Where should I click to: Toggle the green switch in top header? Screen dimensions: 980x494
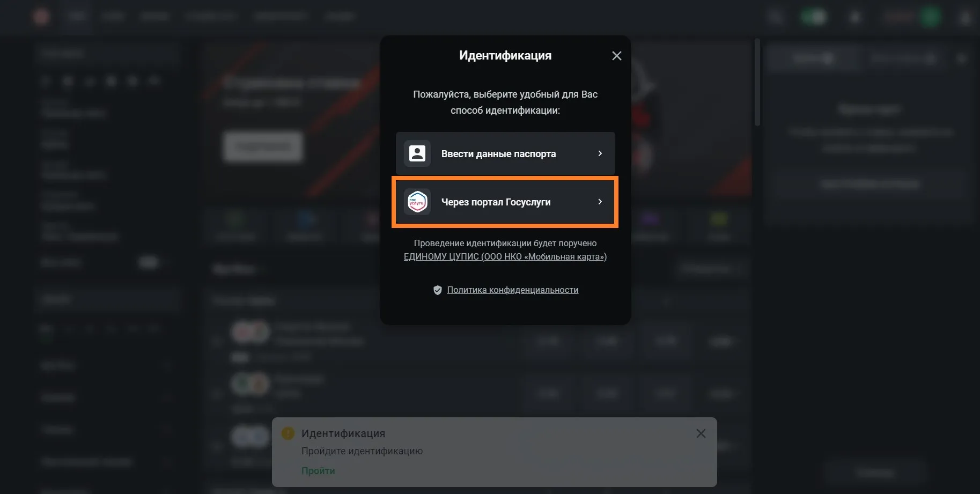point(814,17)
